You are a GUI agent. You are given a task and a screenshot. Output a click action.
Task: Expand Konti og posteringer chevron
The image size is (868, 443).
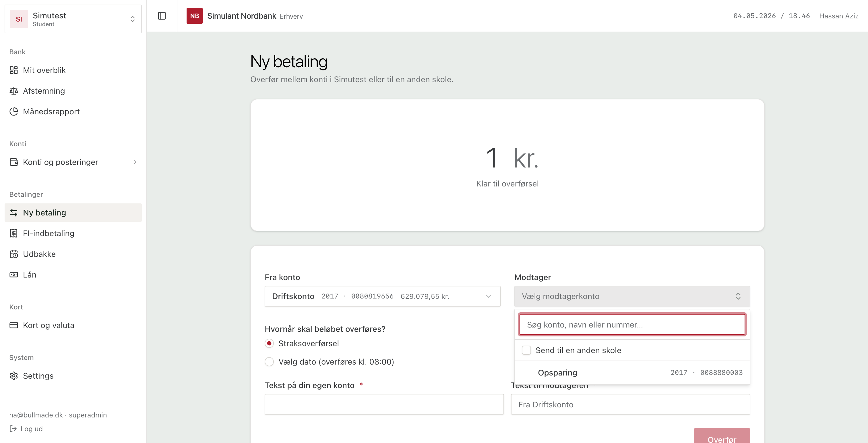pos(135,162)
